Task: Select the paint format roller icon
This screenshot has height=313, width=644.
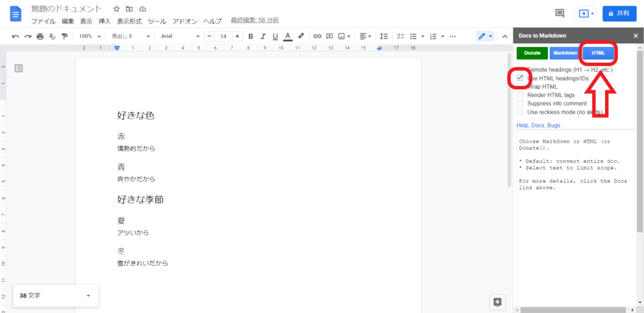Action: [x=65, y=36]
